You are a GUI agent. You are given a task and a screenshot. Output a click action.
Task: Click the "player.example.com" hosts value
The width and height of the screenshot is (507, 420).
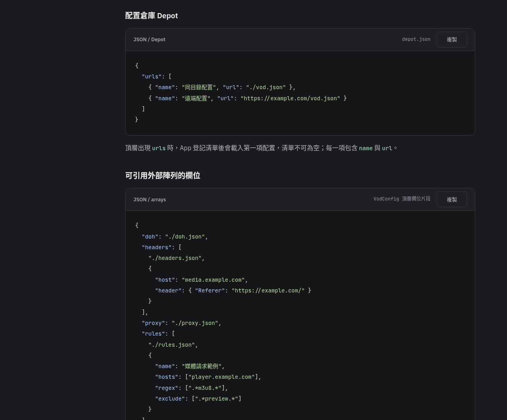tap(221, 377)
